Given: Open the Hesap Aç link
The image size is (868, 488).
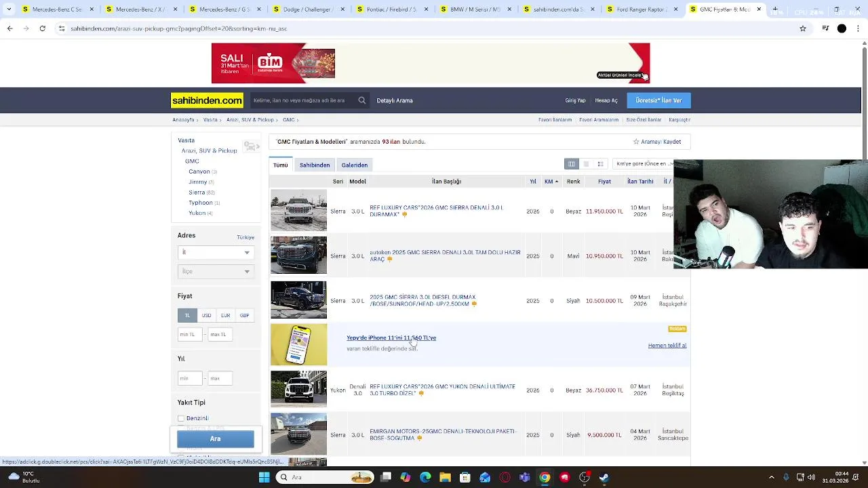Looking at the screenshot, I should click(x=606, y=100).
